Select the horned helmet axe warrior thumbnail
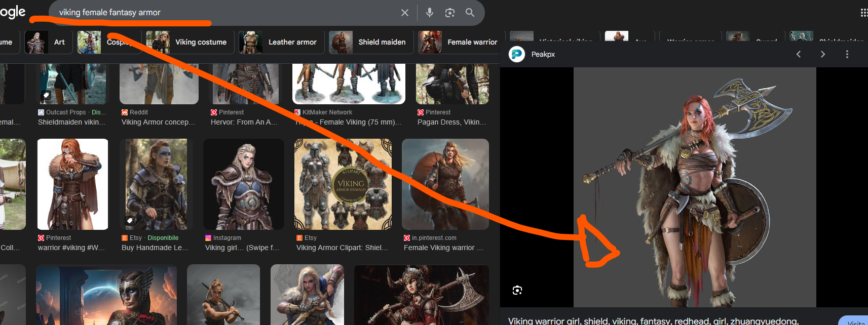 422,295
